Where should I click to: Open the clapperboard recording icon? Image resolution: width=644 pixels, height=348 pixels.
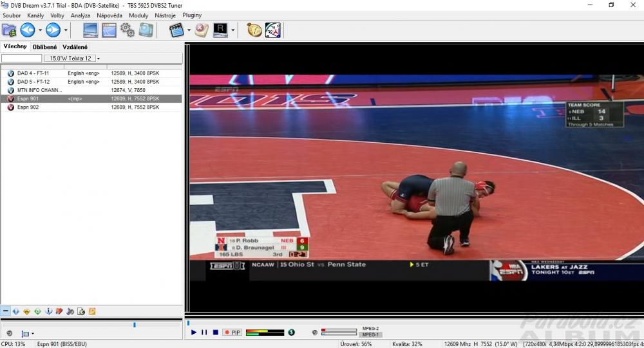[176, 30]
